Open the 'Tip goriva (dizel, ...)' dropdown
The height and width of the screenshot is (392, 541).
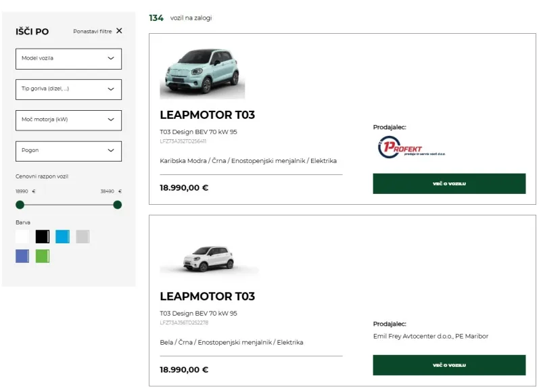point(69,89)
